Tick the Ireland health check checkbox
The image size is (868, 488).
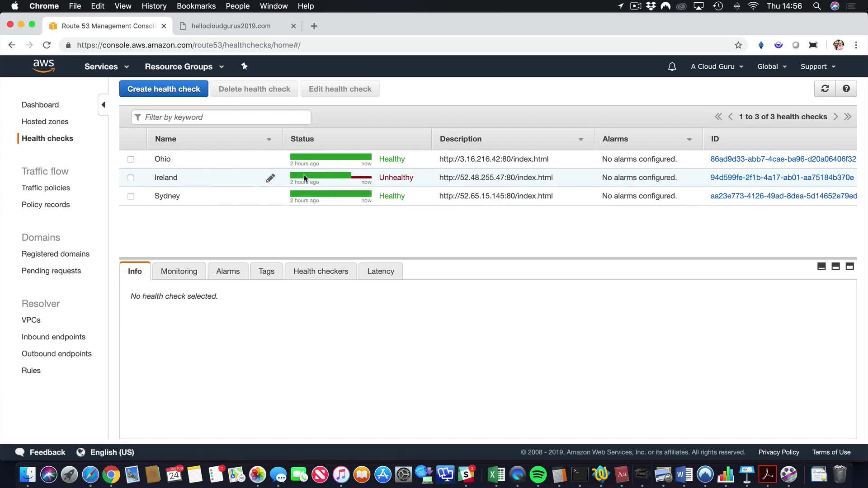pos(131,178)
